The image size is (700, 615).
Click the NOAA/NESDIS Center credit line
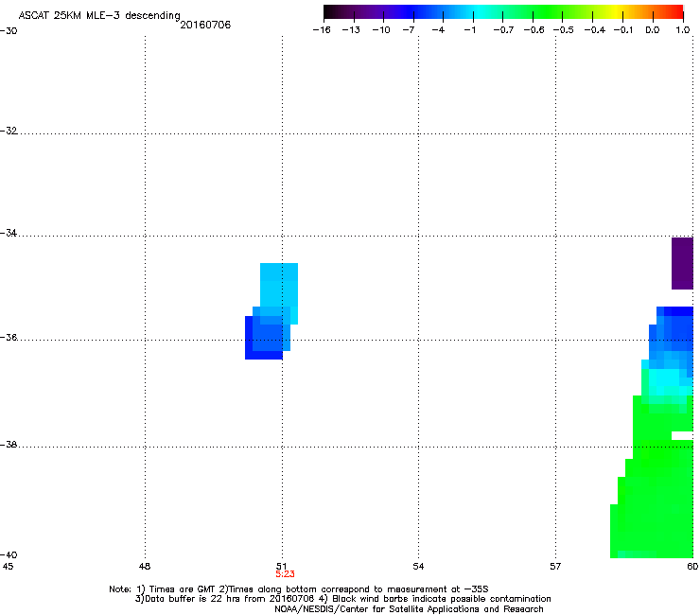(409, 609)
